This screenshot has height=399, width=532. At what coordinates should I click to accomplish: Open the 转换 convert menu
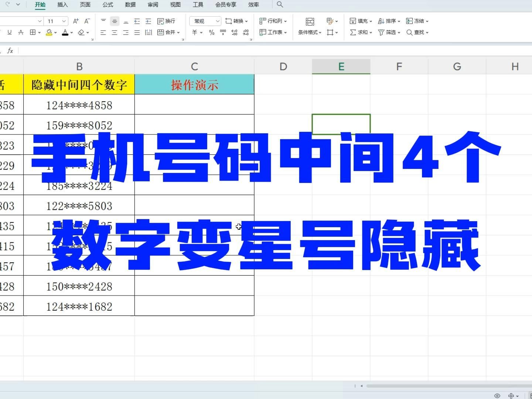pos(236,21)
